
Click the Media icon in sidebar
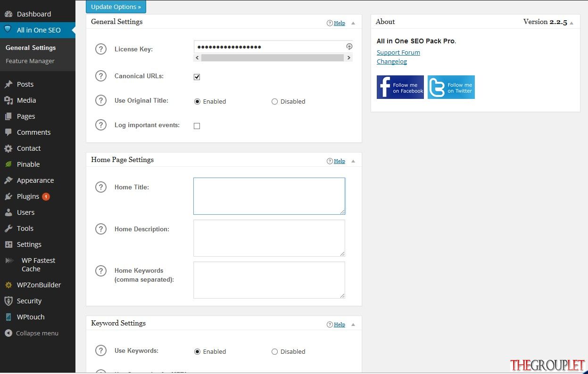point(8,100)
